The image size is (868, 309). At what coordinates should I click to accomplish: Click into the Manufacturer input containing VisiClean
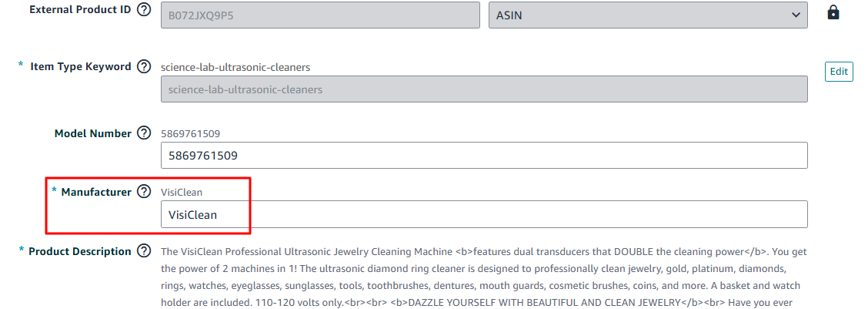pyautogui.click(x=483, y=214)
